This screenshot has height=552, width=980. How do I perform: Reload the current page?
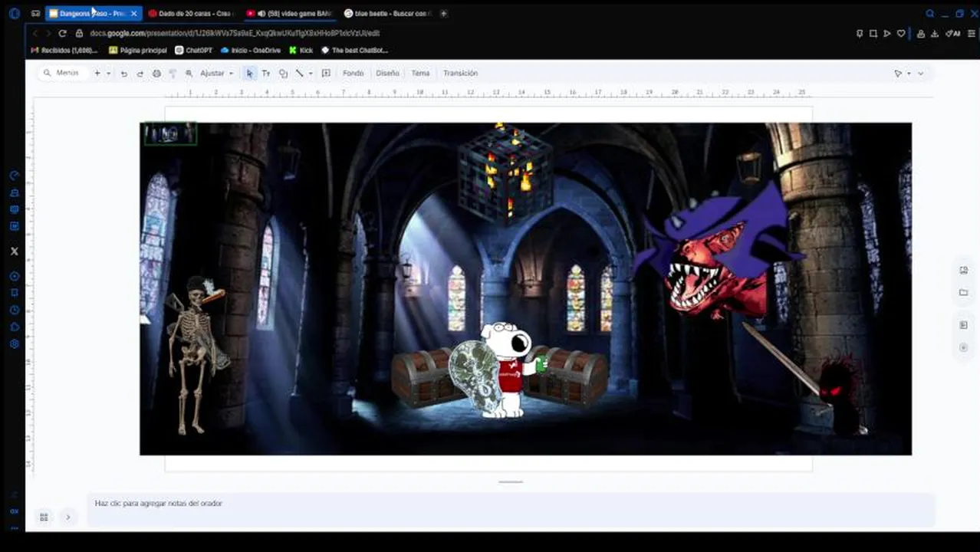tap(63, 33)
